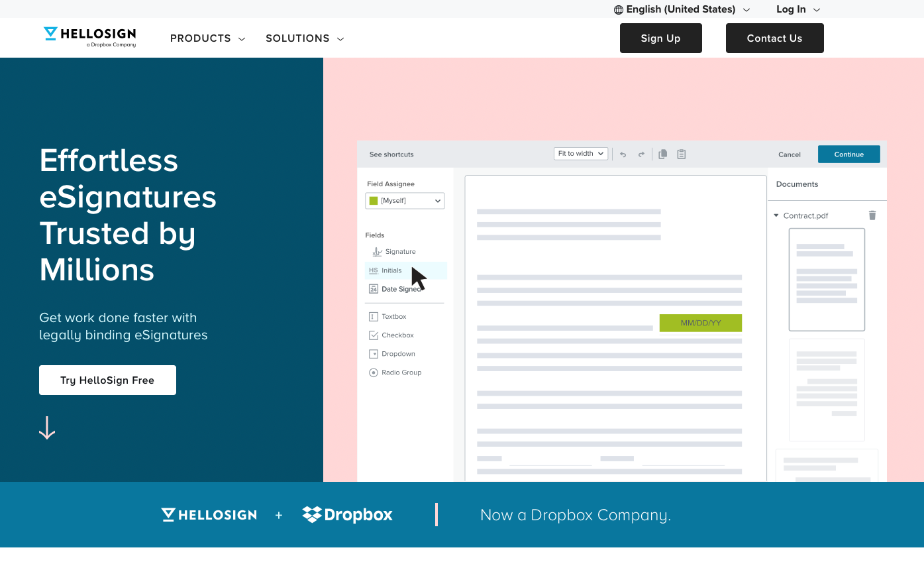
Task: Click the Initials field label
Action: (391, 270)
